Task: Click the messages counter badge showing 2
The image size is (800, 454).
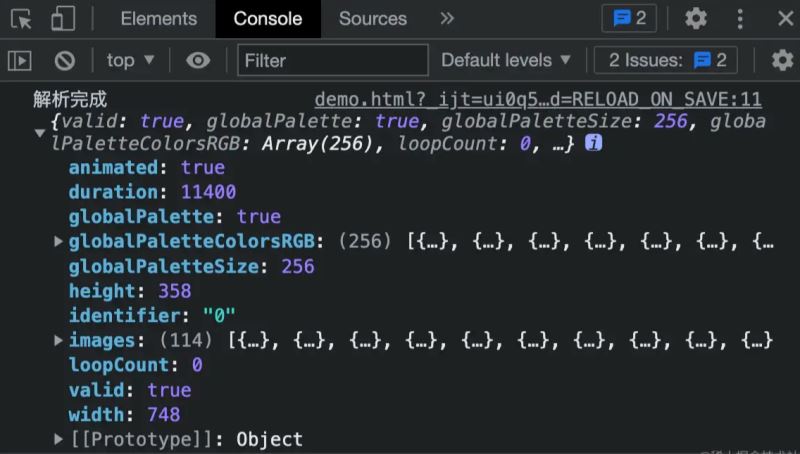Action: point(630,19)
